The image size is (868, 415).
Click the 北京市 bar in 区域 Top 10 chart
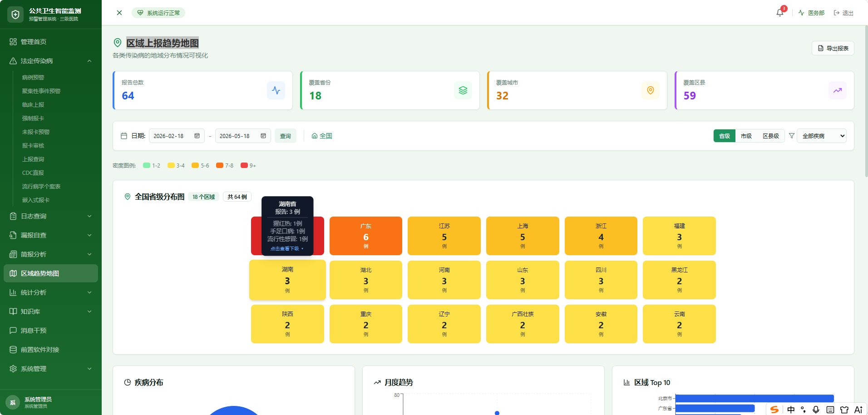pyautogui.click(x=755, y=398)
